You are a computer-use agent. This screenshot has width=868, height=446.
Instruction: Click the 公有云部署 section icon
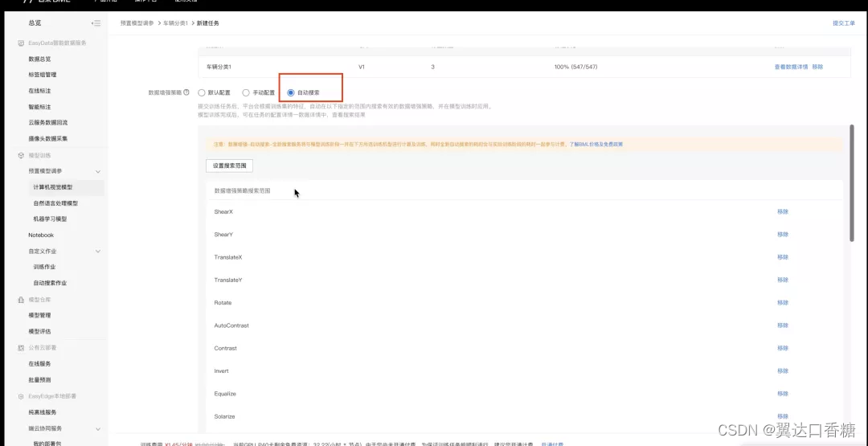(x=21, y=348)
